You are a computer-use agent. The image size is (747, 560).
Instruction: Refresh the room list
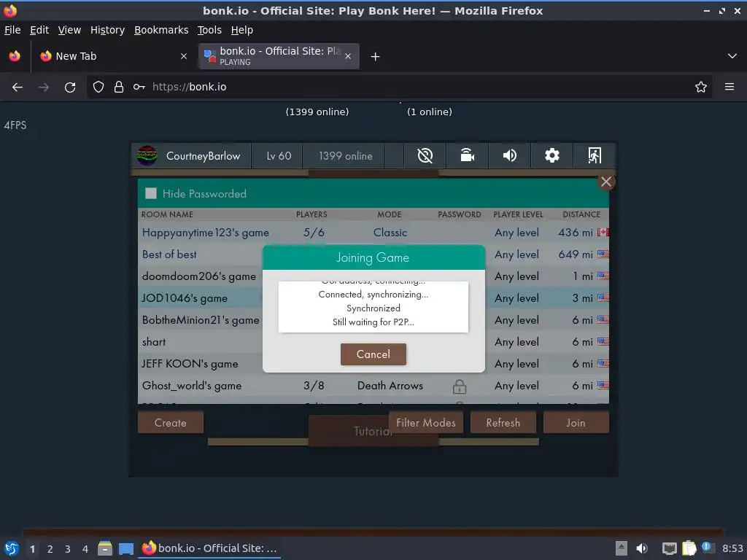(503, 422)
